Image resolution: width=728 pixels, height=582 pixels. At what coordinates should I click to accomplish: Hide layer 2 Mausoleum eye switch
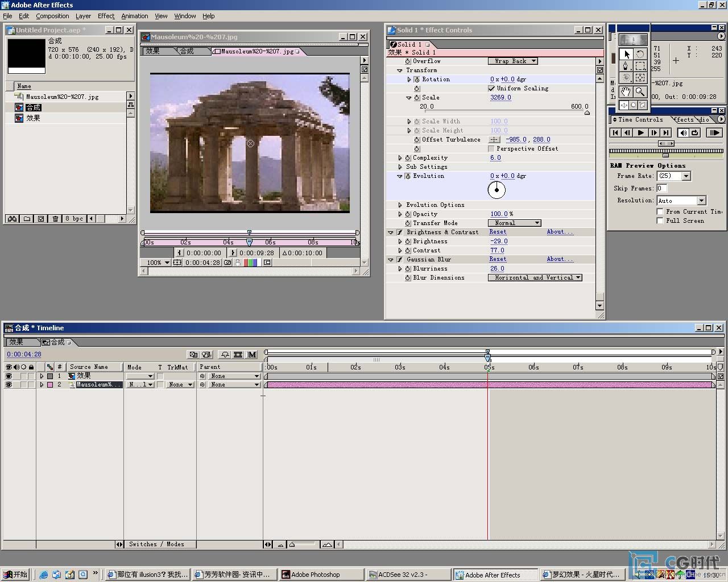click(9, 385)
